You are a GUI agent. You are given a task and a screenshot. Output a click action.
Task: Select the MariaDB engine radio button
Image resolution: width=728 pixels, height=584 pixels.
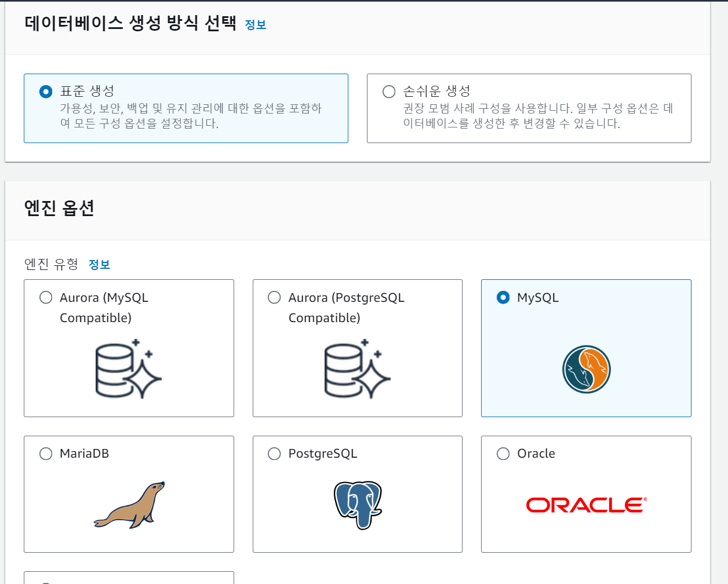[46, 454]
